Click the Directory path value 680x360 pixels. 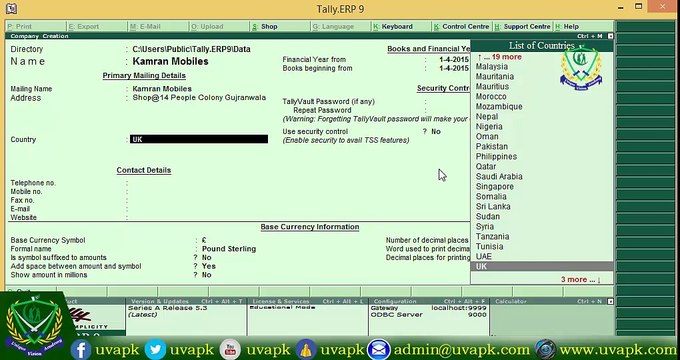[192, 49]
